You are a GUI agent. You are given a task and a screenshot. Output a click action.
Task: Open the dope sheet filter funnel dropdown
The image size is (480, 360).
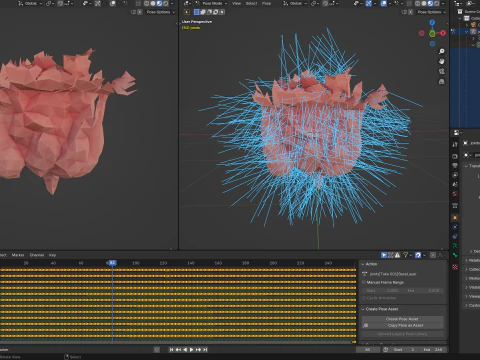[x=407, y=255]
